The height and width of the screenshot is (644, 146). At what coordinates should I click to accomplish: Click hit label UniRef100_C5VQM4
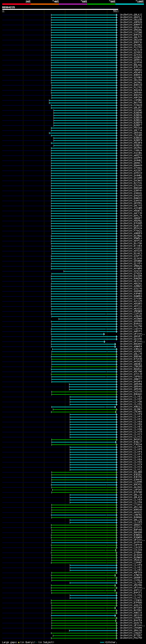tap(131, 628)
